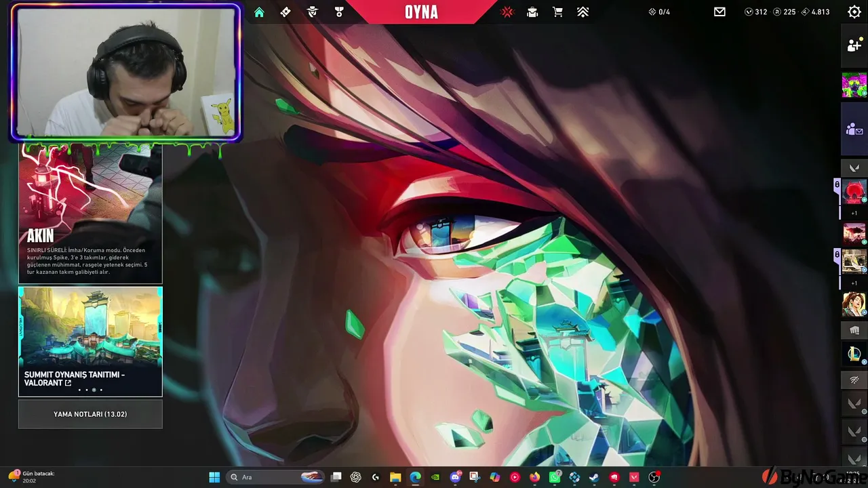Open Steam from the taskbar
This screenshot has width=868, height=488.
click(x=594, y=477)
